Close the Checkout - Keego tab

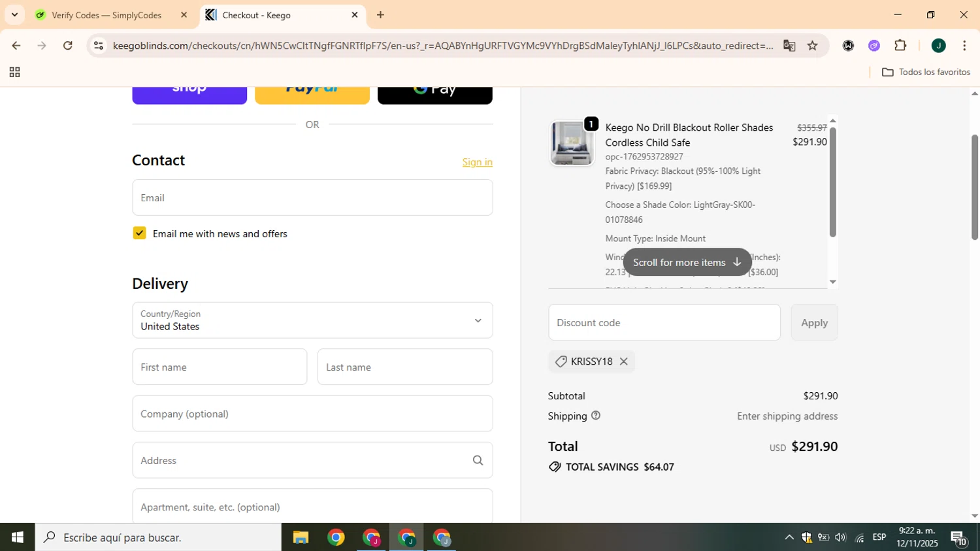(355, 14)
